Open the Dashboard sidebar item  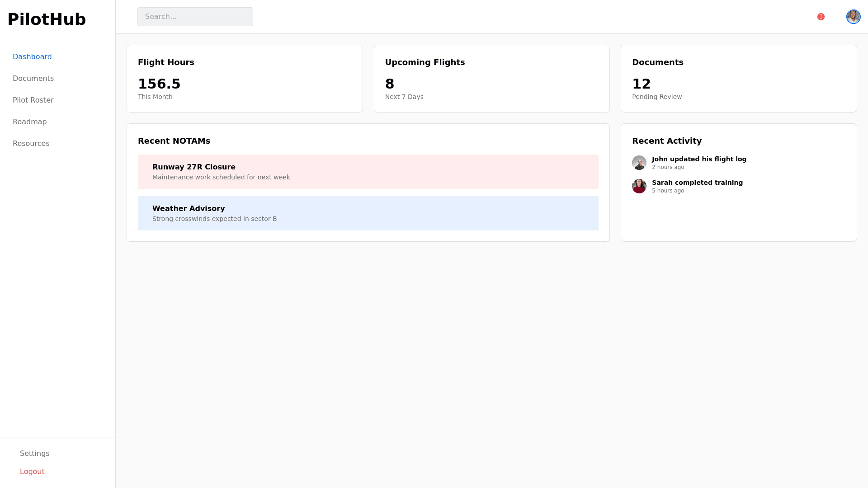32,57
